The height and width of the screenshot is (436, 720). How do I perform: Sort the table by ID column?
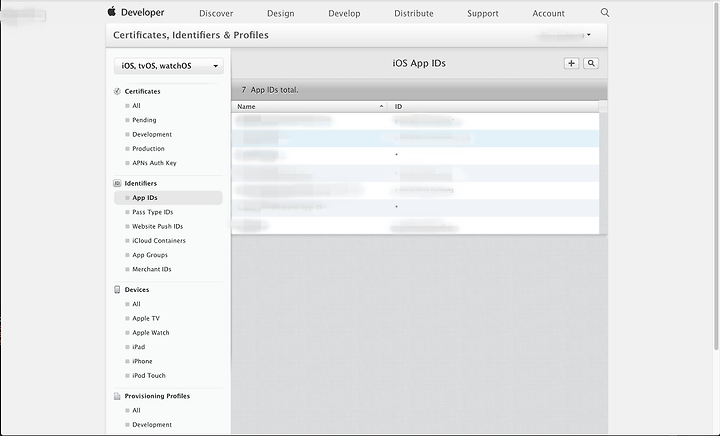(494, 106)
